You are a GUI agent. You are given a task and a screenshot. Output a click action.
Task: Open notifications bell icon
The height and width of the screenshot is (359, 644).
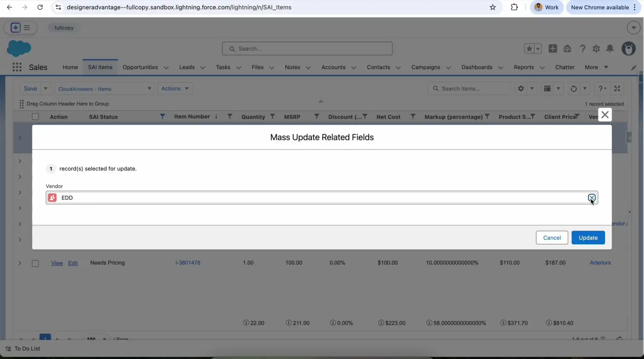click(610, 49)
